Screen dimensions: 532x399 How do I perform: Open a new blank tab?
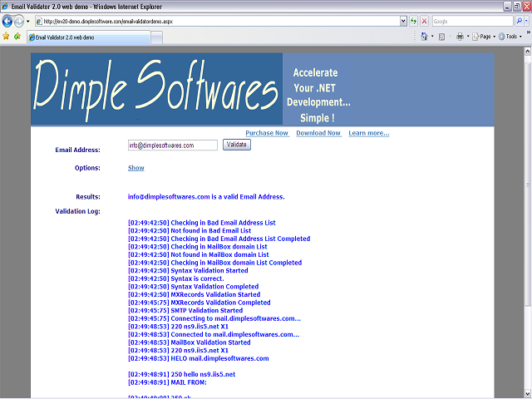(x=156, y=37)
